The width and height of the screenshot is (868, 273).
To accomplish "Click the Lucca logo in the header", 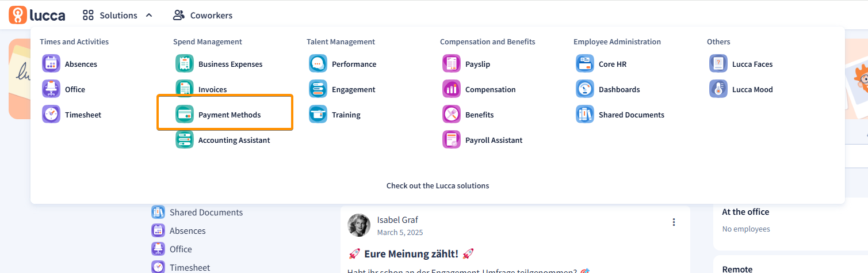I will click(37, 15).
